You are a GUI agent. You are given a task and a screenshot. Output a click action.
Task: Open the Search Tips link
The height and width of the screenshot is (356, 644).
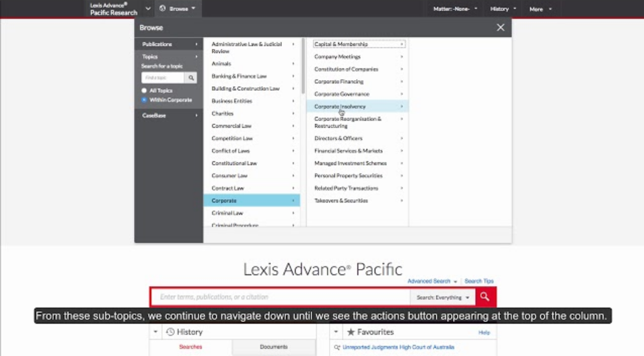coord(479,281)
